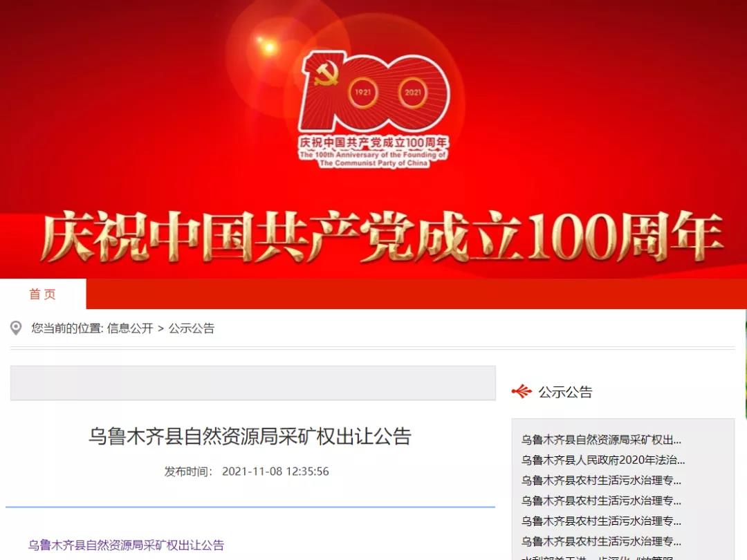Click the 1921 circle in the logo
The width and height of the screenshot is (747, 560).
pos(363,93)
